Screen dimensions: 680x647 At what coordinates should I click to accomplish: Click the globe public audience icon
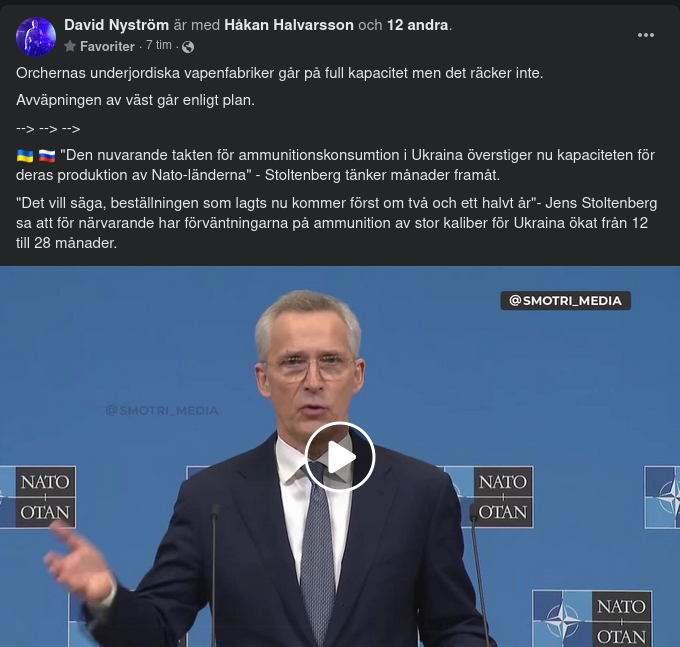click(x=188, y=46)
